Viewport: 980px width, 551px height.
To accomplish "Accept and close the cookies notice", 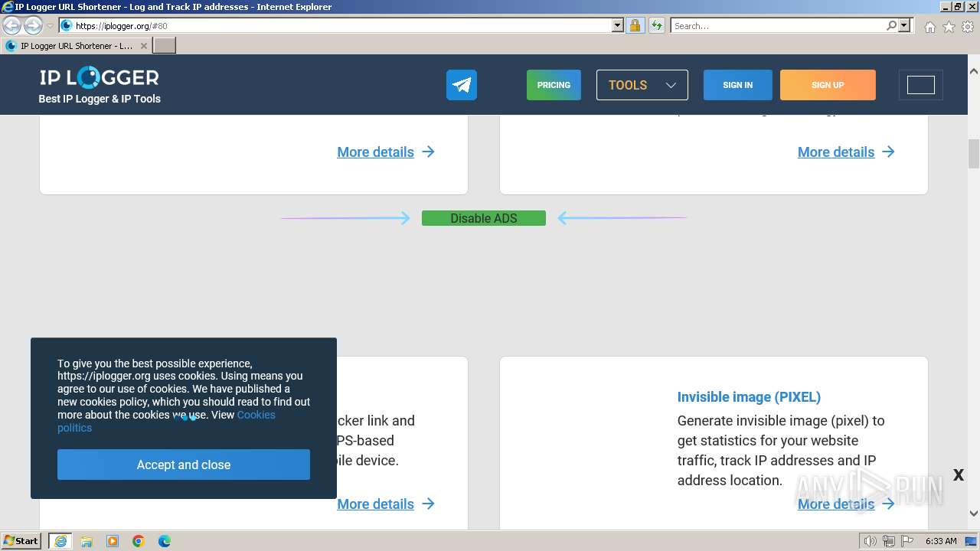I will click(x=184, y=465).
